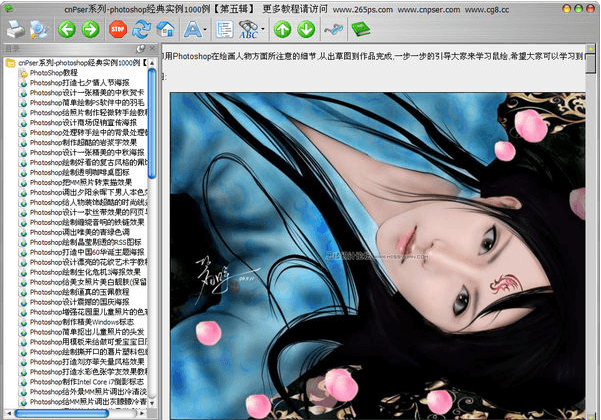Go to the home page icon

[x=165, y=30]
